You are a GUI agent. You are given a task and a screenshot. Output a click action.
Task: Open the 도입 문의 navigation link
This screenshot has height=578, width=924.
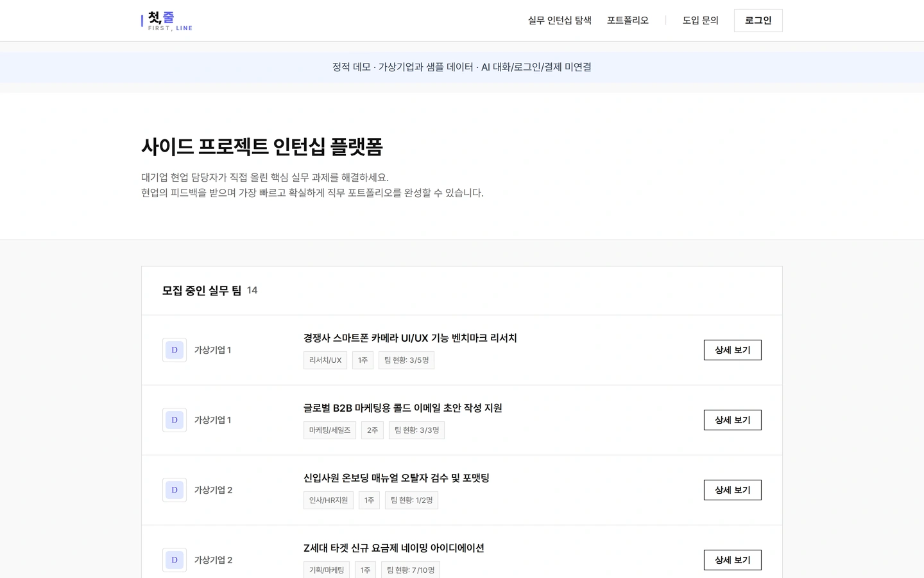[701, 21]
